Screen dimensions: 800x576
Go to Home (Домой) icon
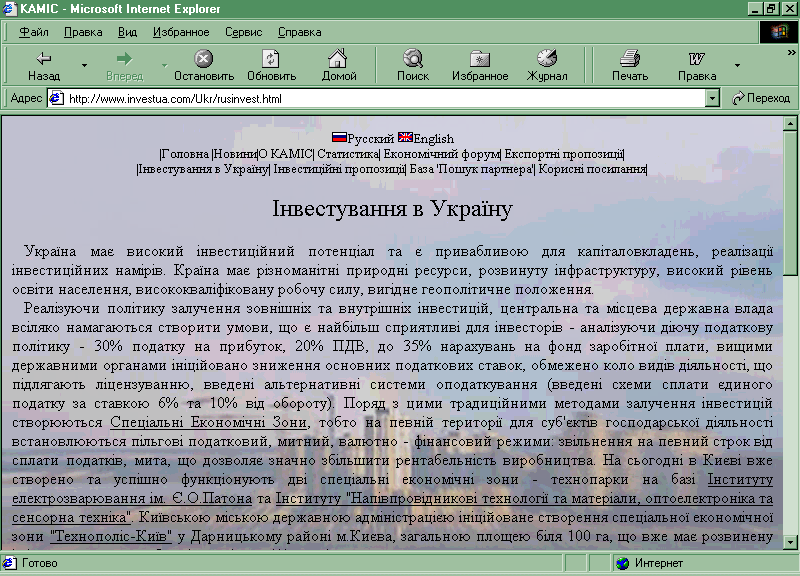click(339, 59)
